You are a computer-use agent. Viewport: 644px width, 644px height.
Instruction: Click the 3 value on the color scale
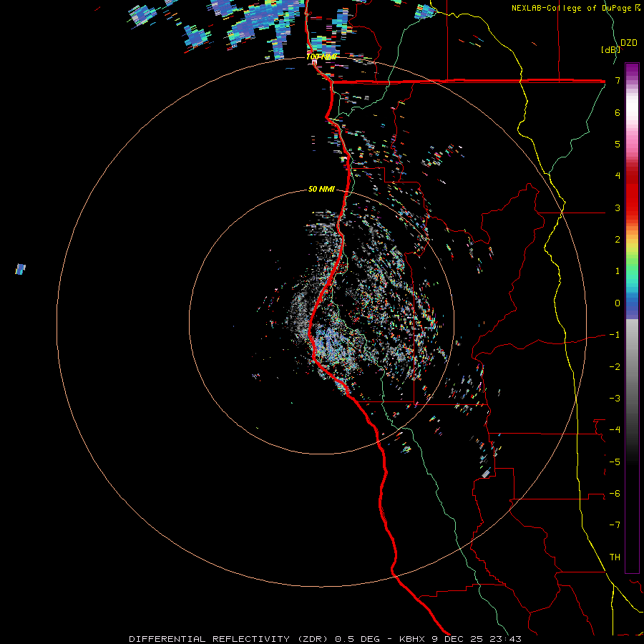pyautogui.click(x=618, y=208)
